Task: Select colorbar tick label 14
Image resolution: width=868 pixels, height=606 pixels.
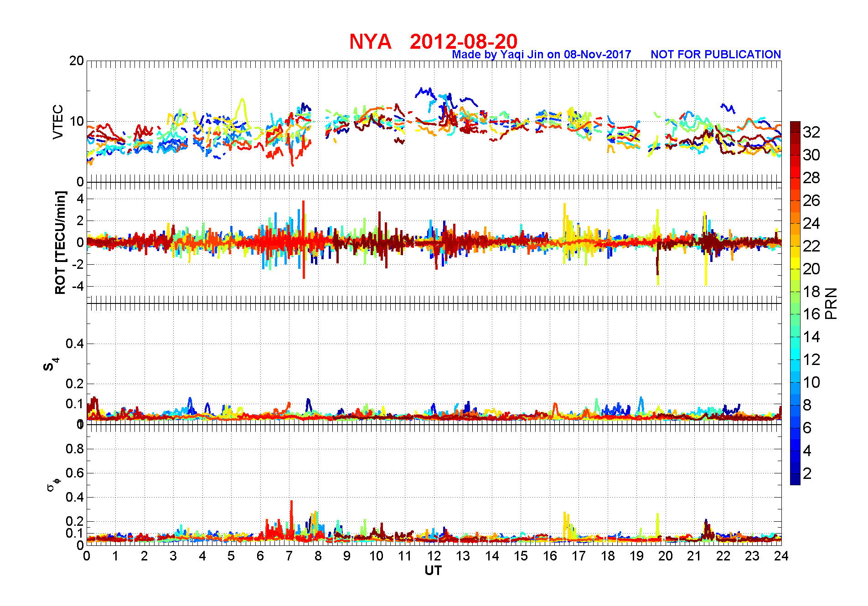Action: pos(811,337)
